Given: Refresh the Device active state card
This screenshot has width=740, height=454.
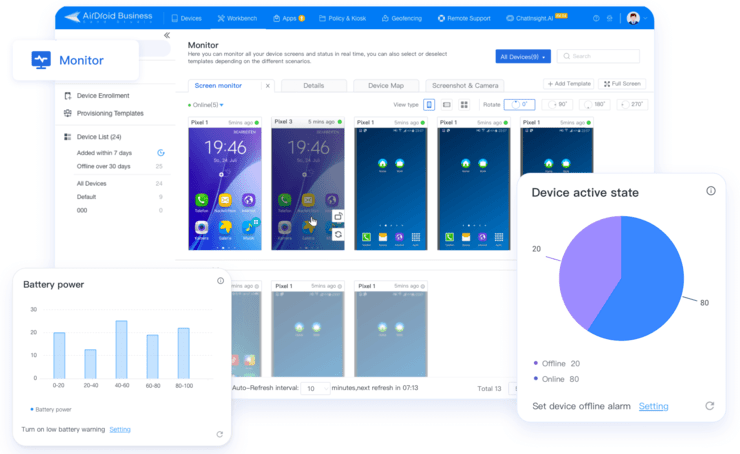Looking at the screenshot, I should click(710, 406).
